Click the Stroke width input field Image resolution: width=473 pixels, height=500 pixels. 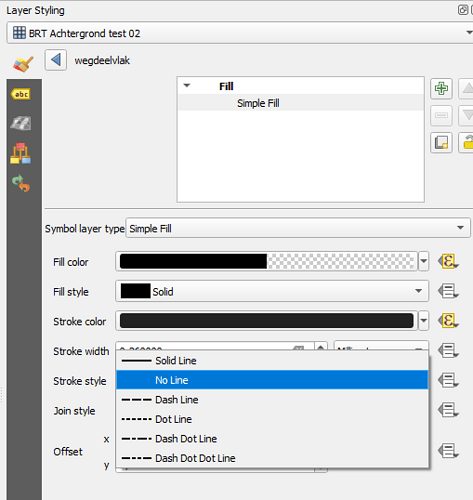pos(215,346)
